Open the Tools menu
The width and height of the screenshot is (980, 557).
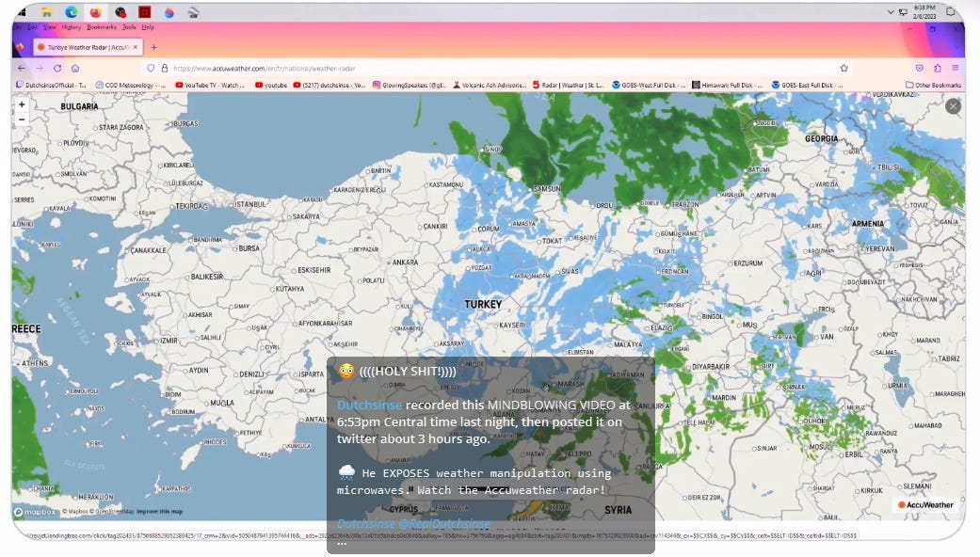click(129, 27)
